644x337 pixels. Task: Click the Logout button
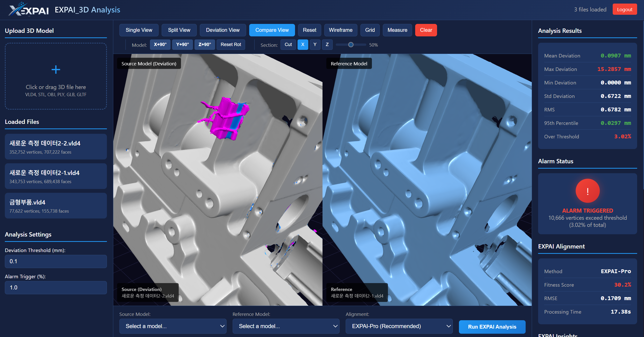625,9
